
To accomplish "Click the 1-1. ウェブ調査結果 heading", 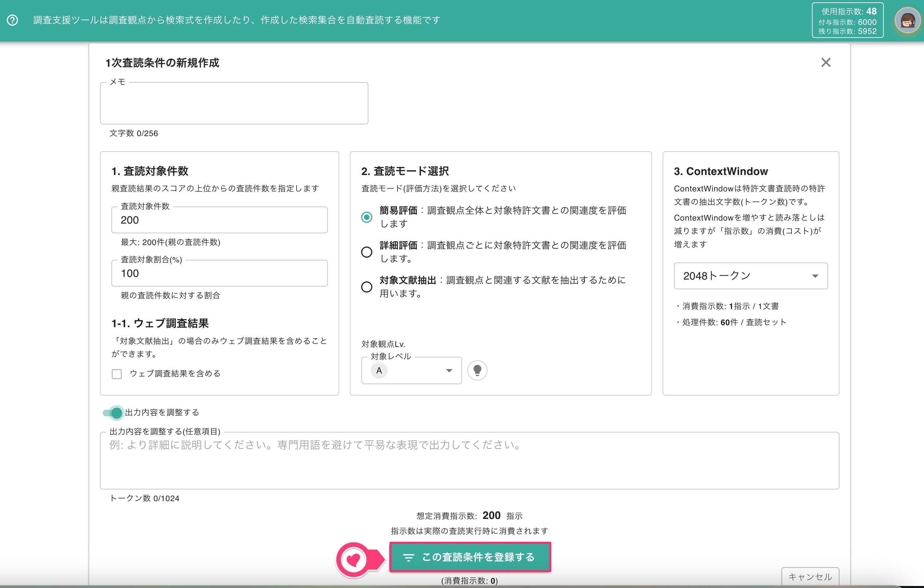I will pyautogui.click(x=160, y=323).
